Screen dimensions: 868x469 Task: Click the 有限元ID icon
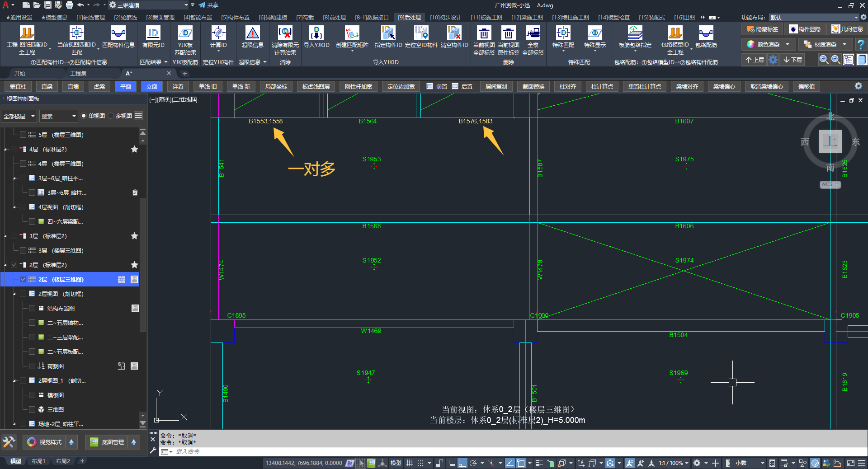[x=153, y=33]
